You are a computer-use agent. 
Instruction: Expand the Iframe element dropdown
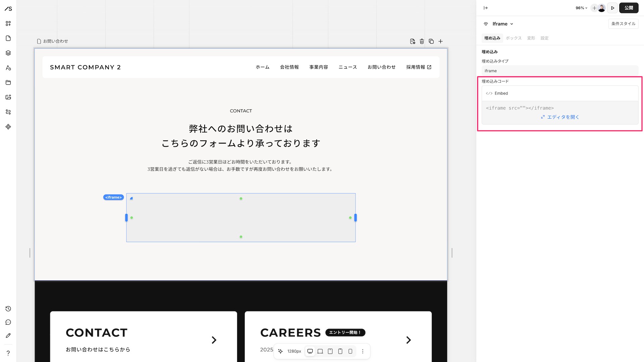click(x=503, y=24)
